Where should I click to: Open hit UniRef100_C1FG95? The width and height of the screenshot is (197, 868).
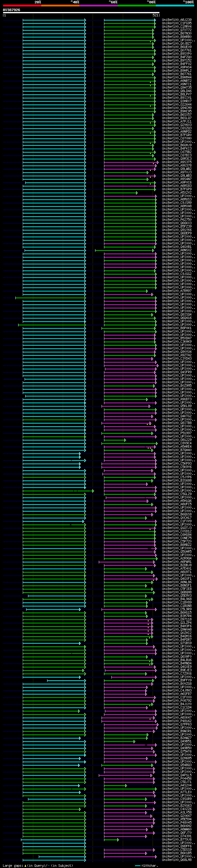point(177,23)
